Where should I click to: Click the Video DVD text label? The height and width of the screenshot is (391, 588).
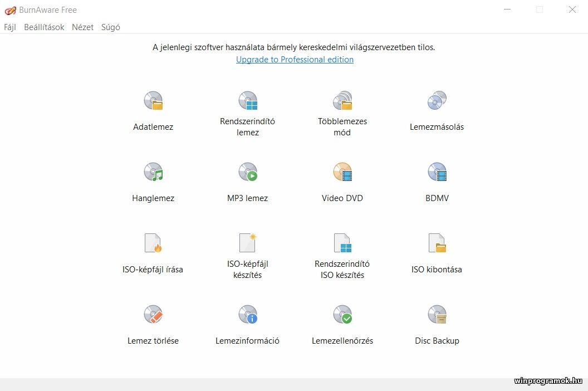(342, 198)
